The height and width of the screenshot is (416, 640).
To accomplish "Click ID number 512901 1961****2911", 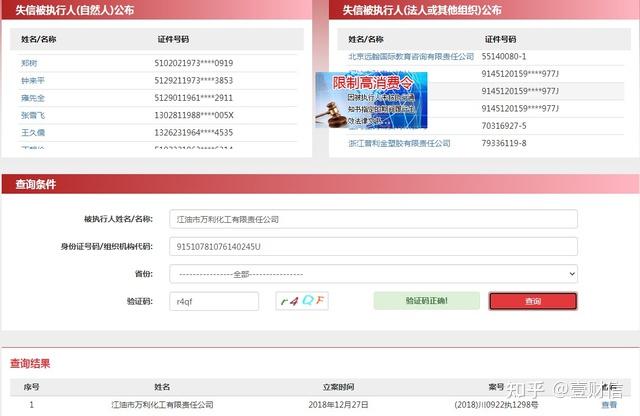I will [x=193, y=98].
